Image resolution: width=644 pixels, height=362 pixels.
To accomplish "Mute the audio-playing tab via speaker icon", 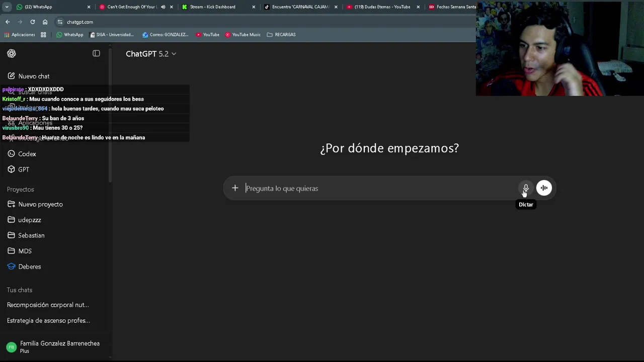I will point(163,7).
